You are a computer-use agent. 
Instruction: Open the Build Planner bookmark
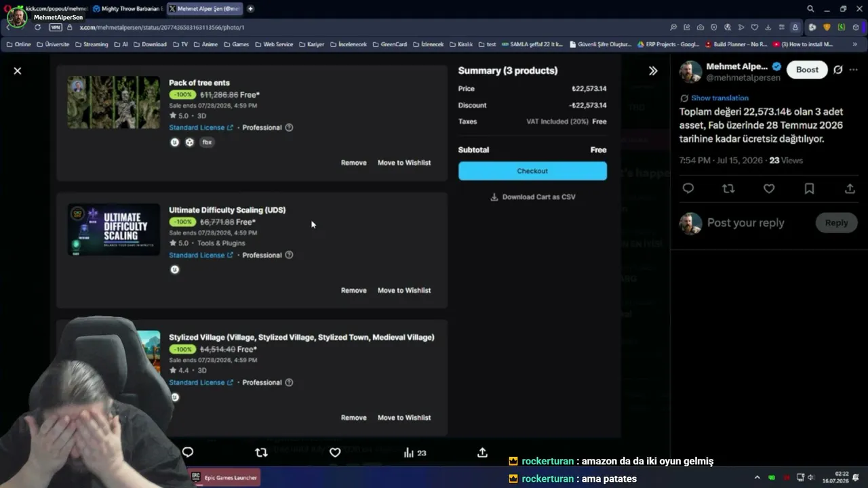tap(736, 44)
